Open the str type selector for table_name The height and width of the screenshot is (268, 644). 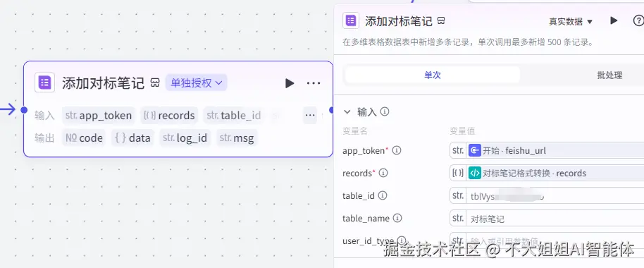(x=458, y=219)
